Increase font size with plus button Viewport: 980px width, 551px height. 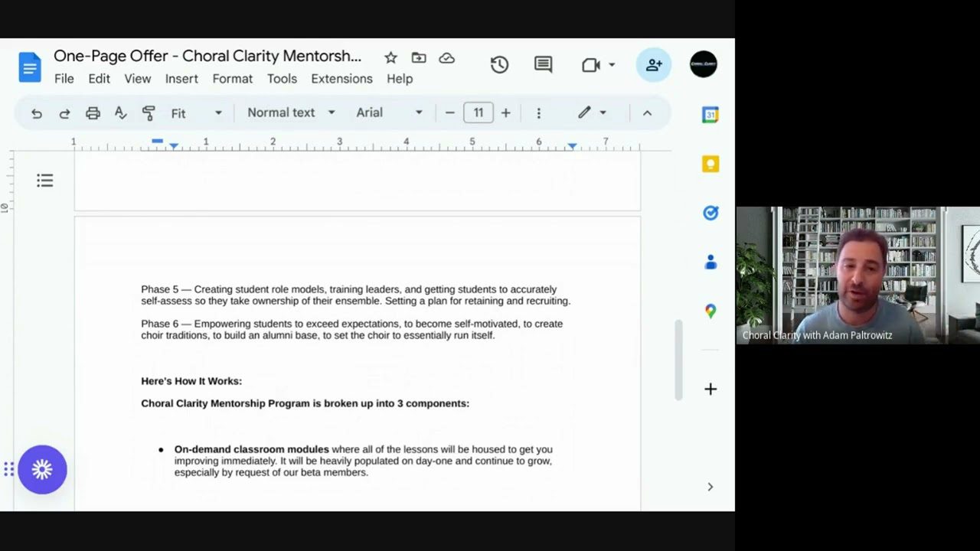pyautogui.click(x=505, y=113)
